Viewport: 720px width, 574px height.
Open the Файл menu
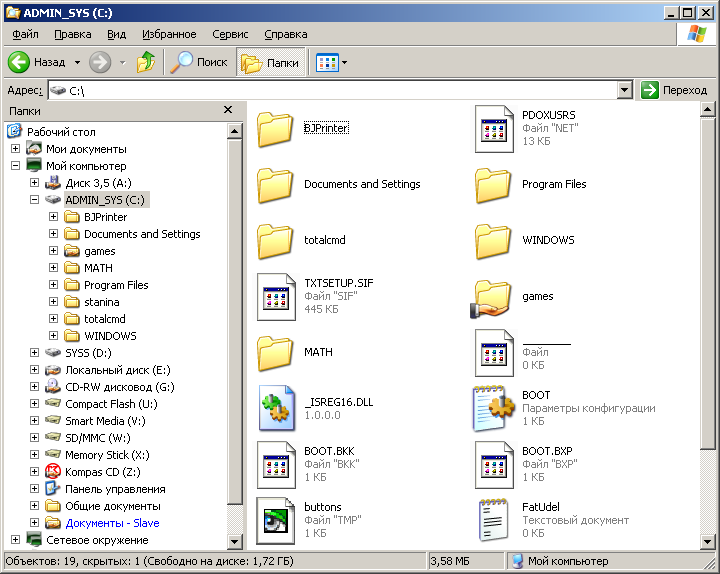(x=25, y=34)
